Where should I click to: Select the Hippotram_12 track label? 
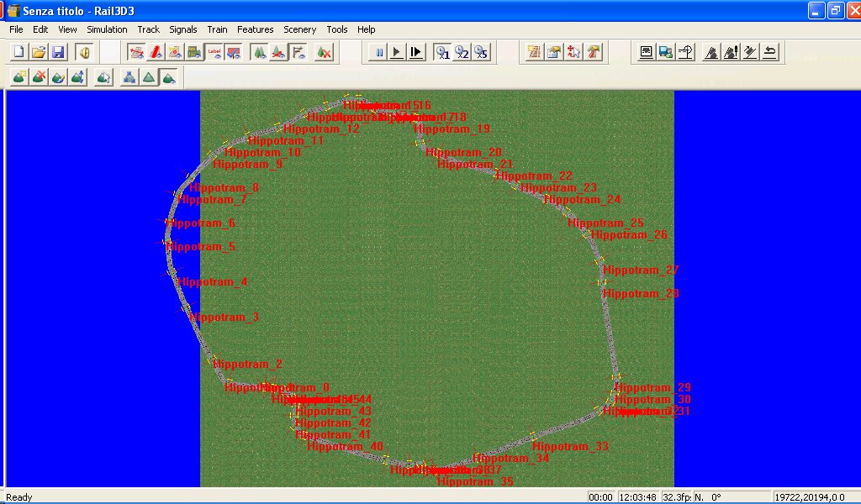[322, 129]
